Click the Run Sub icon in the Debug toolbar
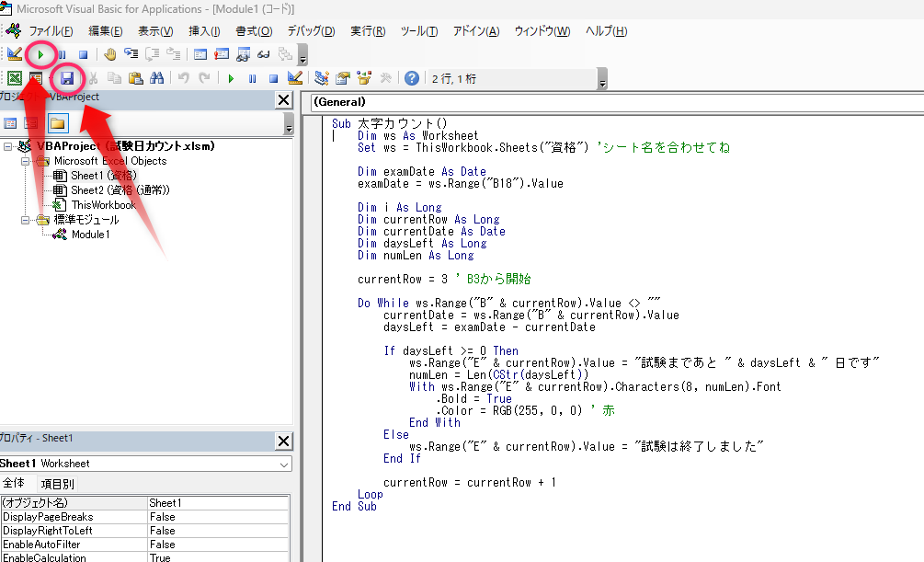 click(x=40, y=55)
